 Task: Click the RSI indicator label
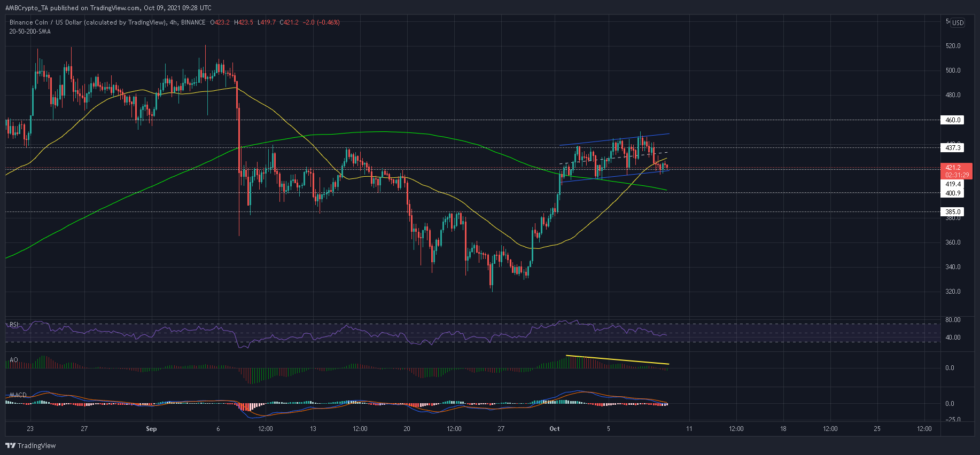point(14,325)
